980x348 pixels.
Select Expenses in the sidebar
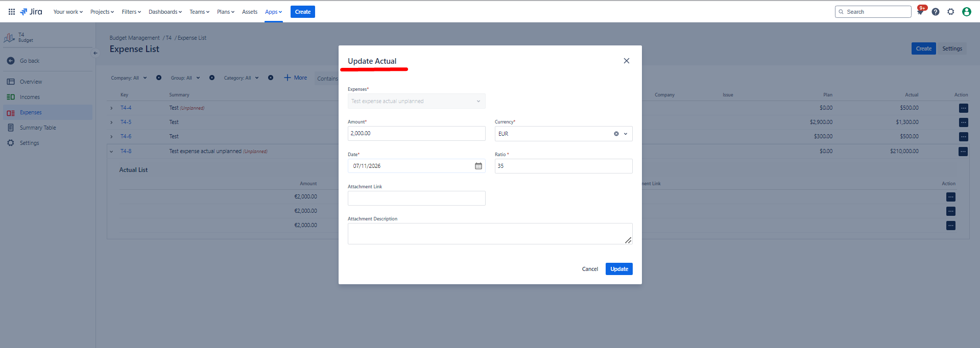pyautogui.click(x=47, y=112)
